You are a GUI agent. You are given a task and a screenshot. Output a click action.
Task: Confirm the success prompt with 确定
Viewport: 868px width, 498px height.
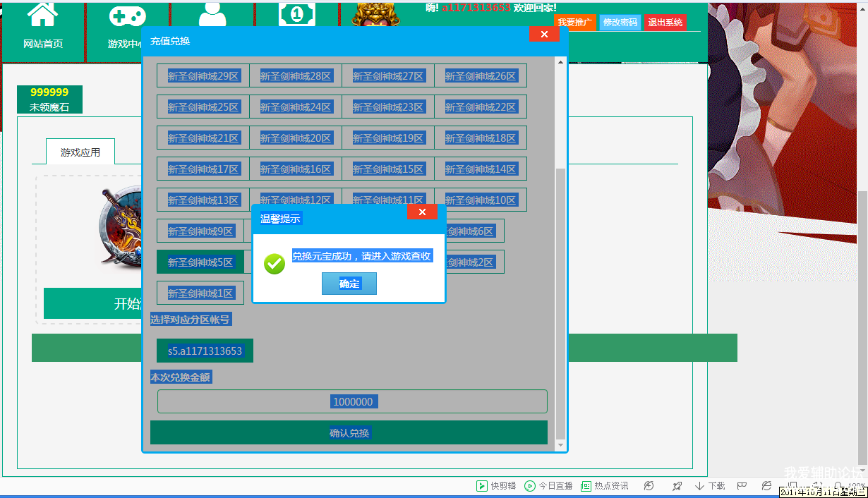pos(349,284)
